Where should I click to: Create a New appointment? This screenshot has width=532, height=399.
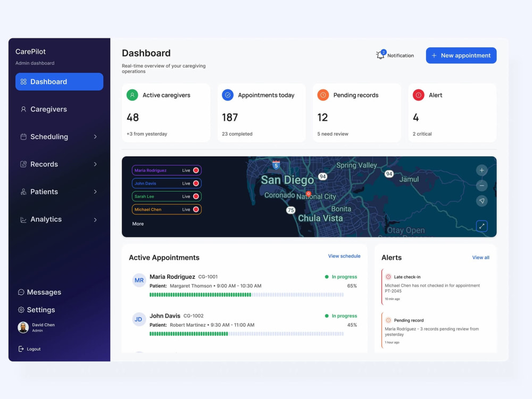click(461, 55)
